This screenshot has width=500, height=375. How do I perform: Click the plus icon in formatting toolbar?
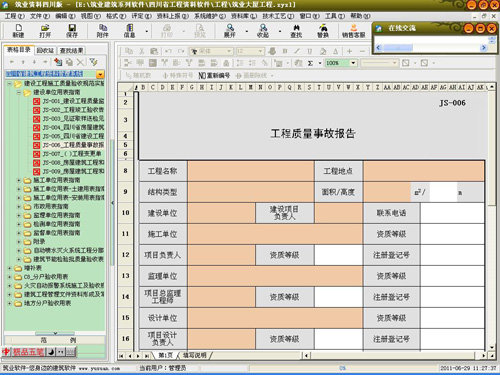349,51
